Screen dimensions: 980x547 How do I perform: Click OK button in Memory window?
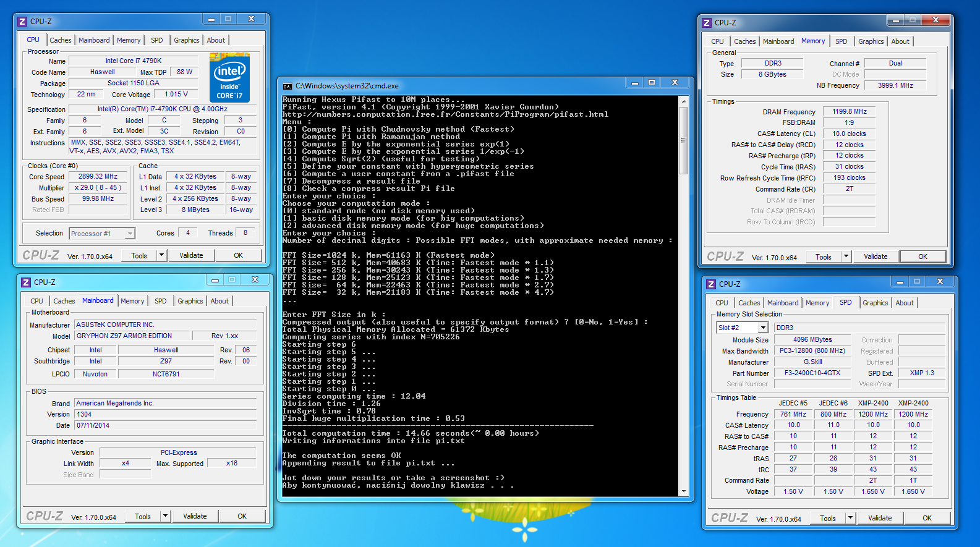[x=923, y=257]
